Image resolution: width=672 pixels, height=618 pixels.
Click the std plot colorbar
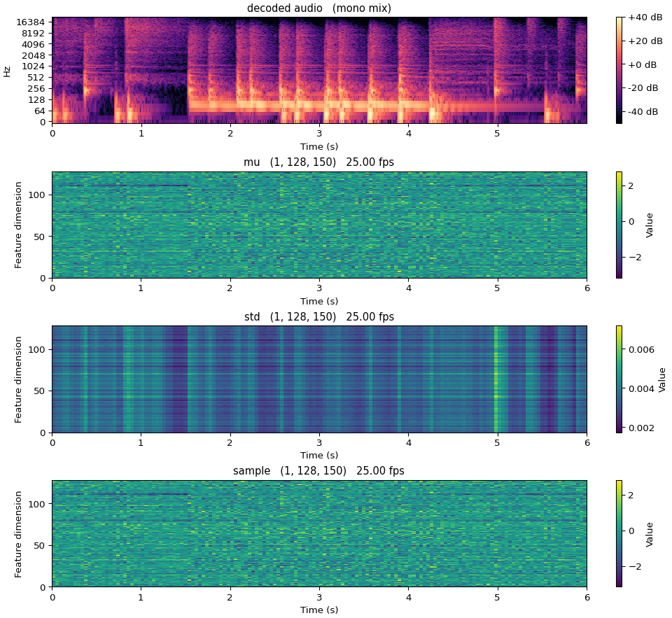pos(619,379)
